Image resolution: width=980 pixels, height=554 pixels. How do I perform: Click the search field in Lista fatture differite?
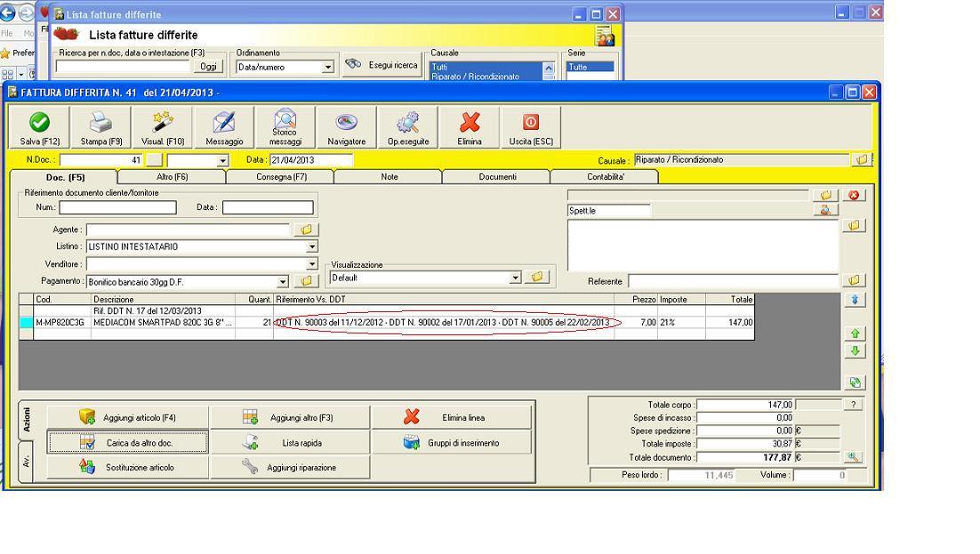pos(123,67)
